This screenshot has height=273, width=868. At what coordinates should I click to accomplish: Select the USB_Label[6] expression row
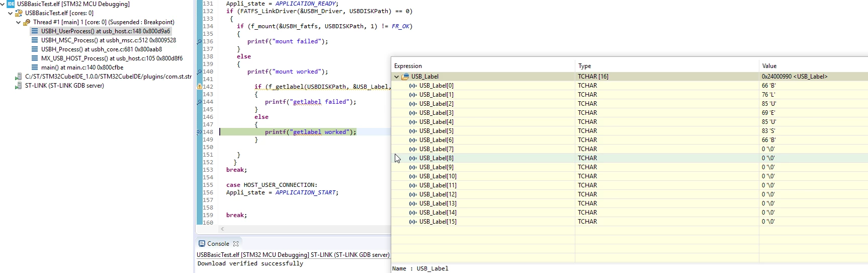tap(630, 140)
